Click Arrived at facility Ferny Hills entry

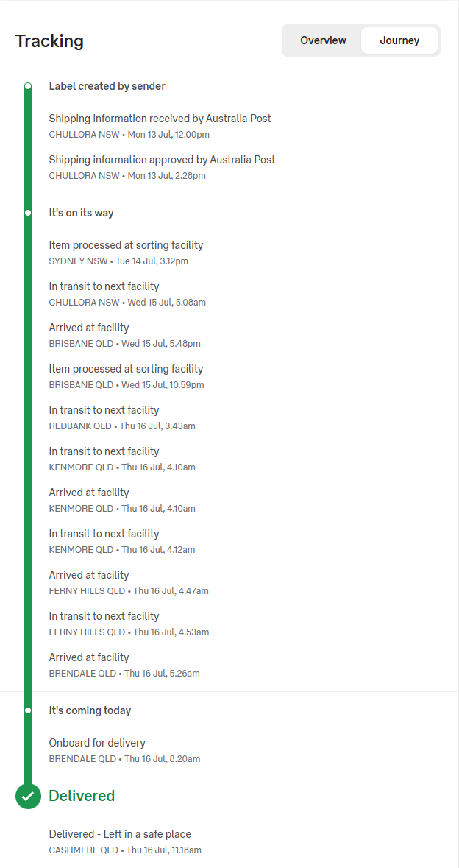pos(129,582)
